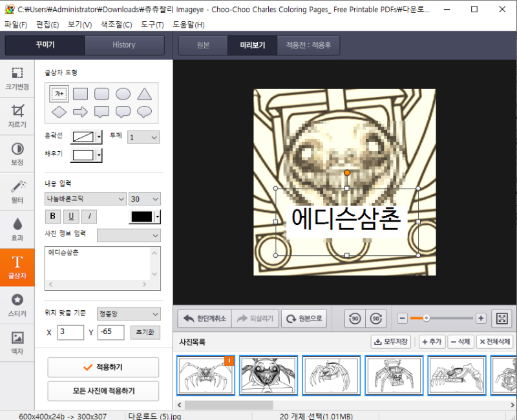Click the 에디슨삼촌 content text area
The image size is (517, 420).
point(103,268)
